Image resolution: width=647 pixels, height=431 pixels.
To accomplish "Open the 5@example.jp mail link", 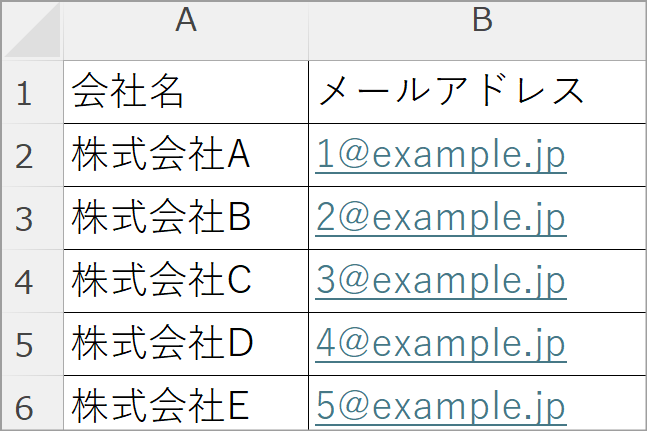I will pos(441,406).
